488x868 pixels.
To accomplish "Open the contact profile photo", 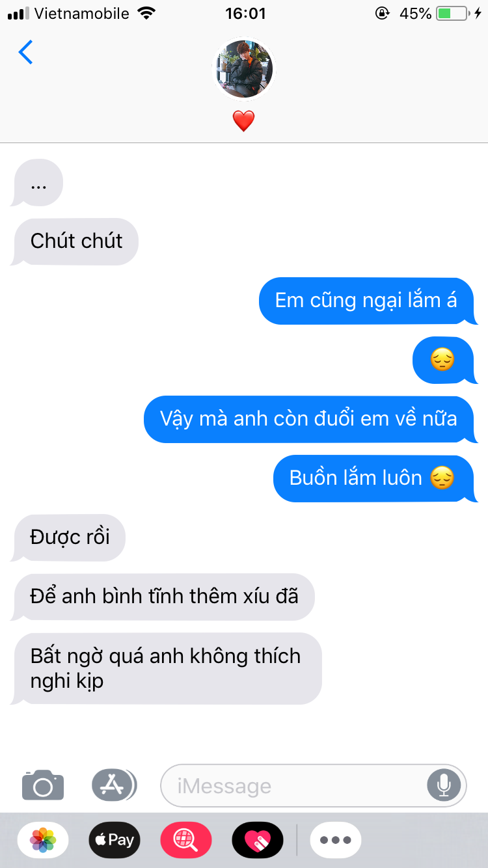I will point(244,69).
